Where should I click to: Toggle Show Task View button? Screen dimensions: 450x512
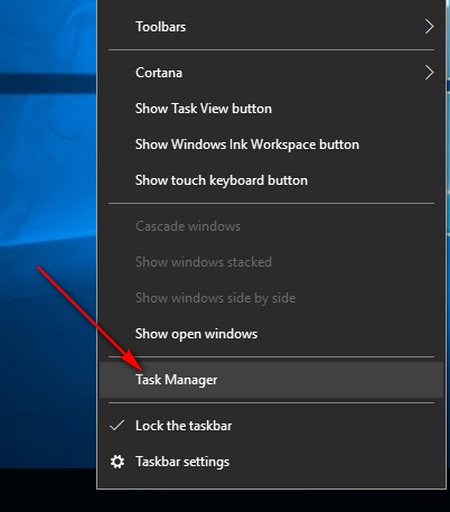coord(272,109)
